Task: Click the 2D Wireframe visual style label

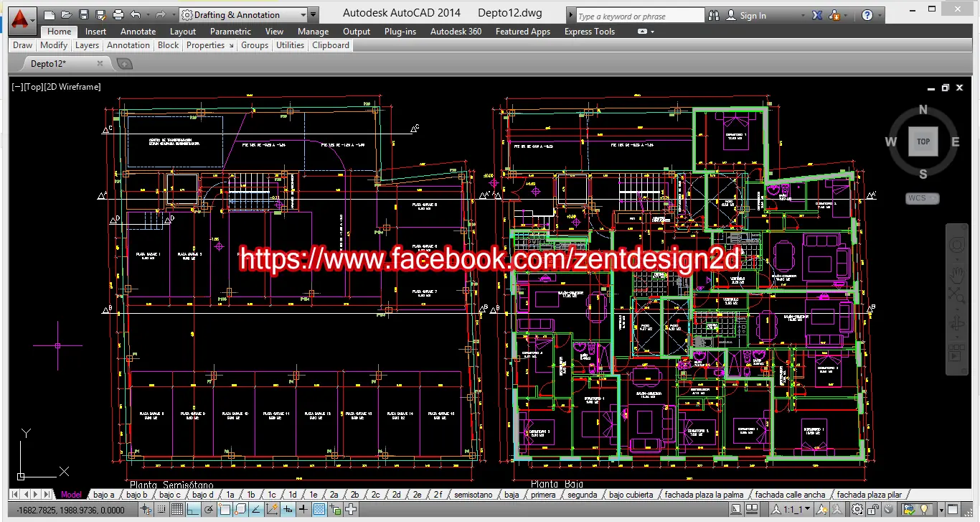Action: tap(72, 87)
